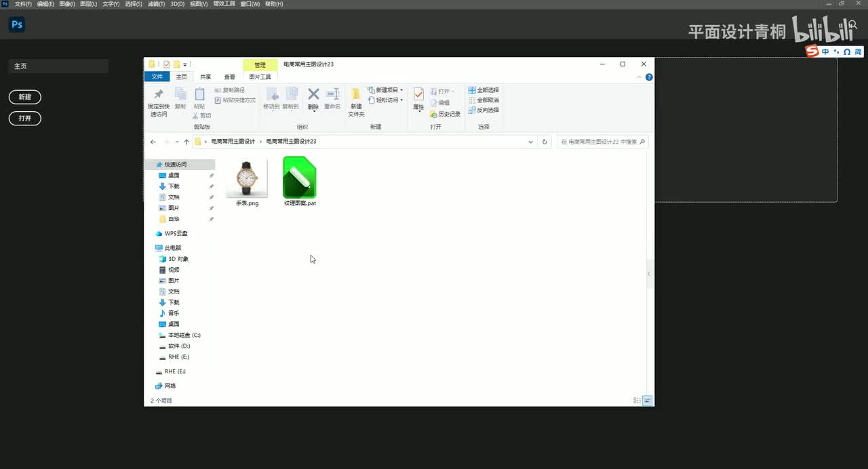Screen dimensions: 868x469
Task: Click the Copy to (复制到) icon
Action: (x=291, y=94)
